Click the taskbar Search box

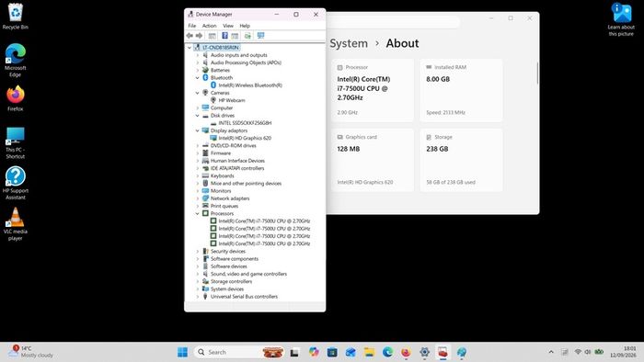click(239, 352)
